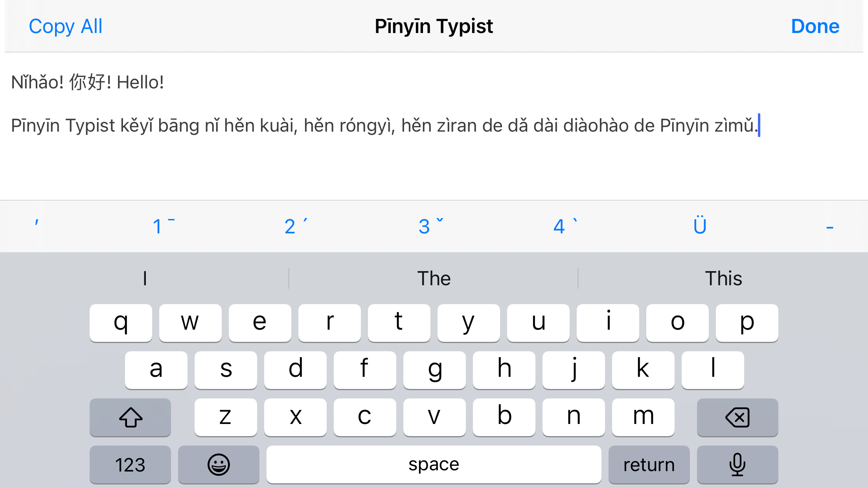The height and width of the screenshot is (488, 868).
Task: Tap the x key
Action: click(295, 417)
